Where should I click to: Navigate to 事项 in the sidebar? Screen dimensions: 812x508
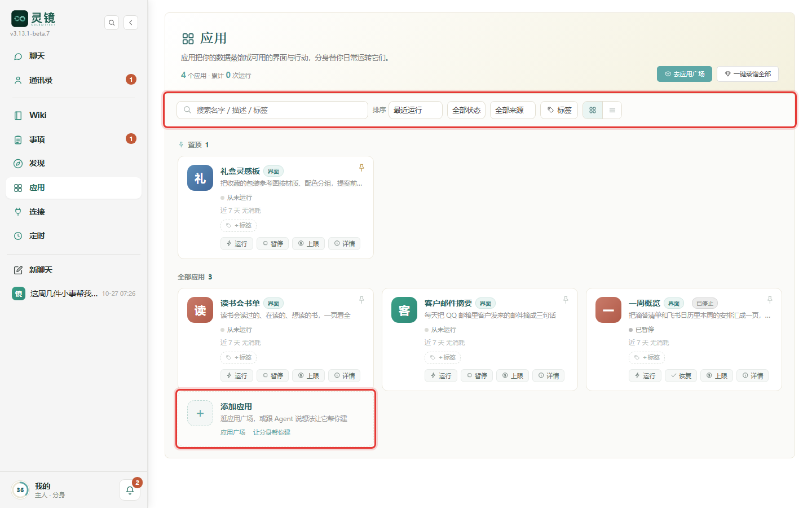point(73,139)
